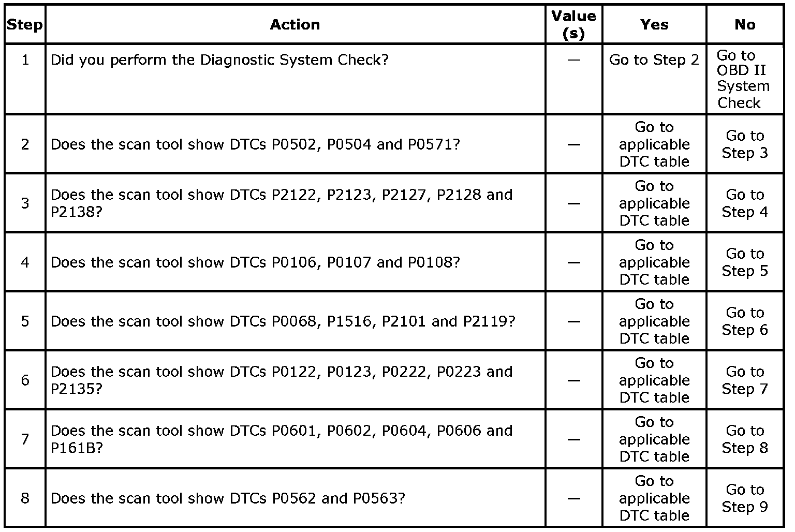795x532 pixels.
Task: Click 'Go to Step 5' cell
Action: tap(745, 262)
